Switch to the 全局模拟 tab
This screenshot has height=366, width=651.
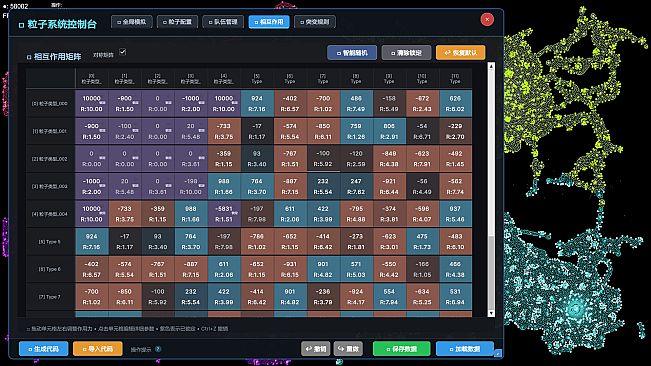coord(132,22)
